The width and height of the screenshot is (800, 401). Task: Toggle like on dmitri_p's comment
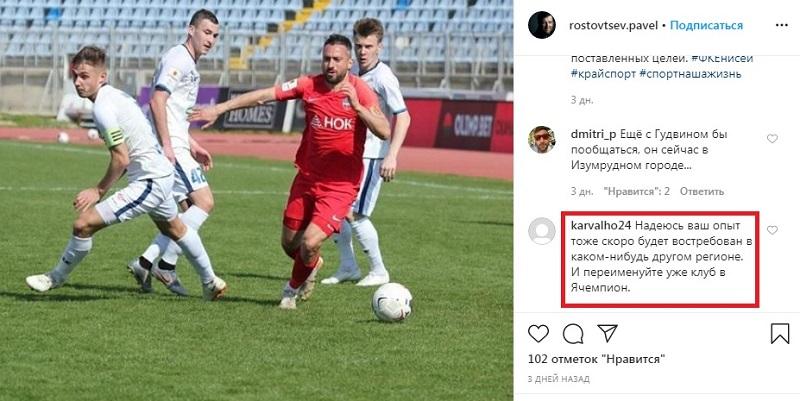[x=772, y=138]
